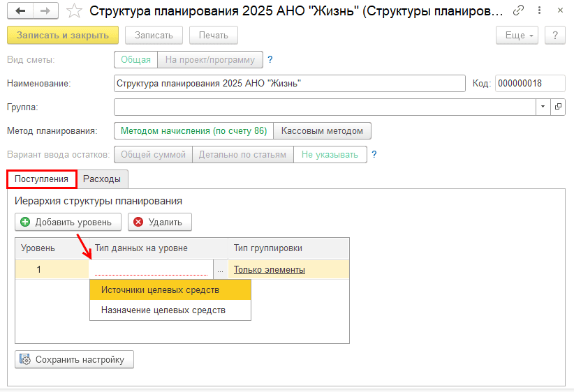The width and height of the screenshot is (574, 392).
Task: Expand the Группа dropdown arrow
Action: 543,107
